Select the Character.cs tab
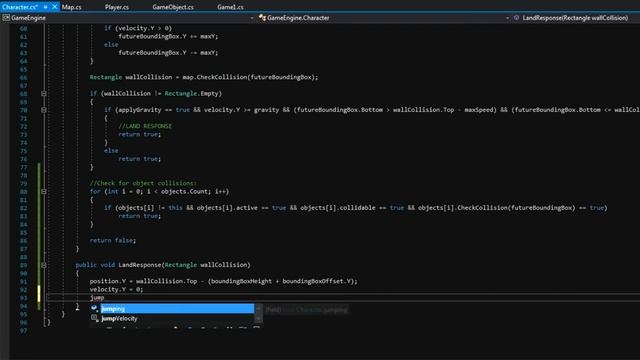The height and width of the screenshot is (360, 640). [20, 7]
